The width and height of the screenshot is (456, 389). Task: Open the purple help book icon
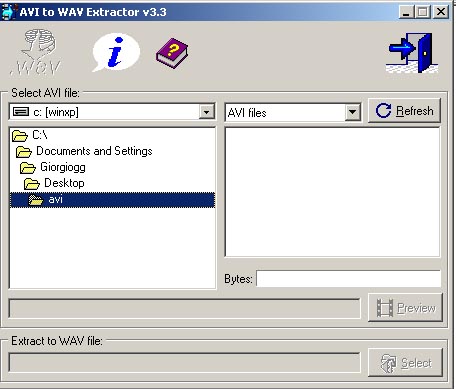click(172, 53)
